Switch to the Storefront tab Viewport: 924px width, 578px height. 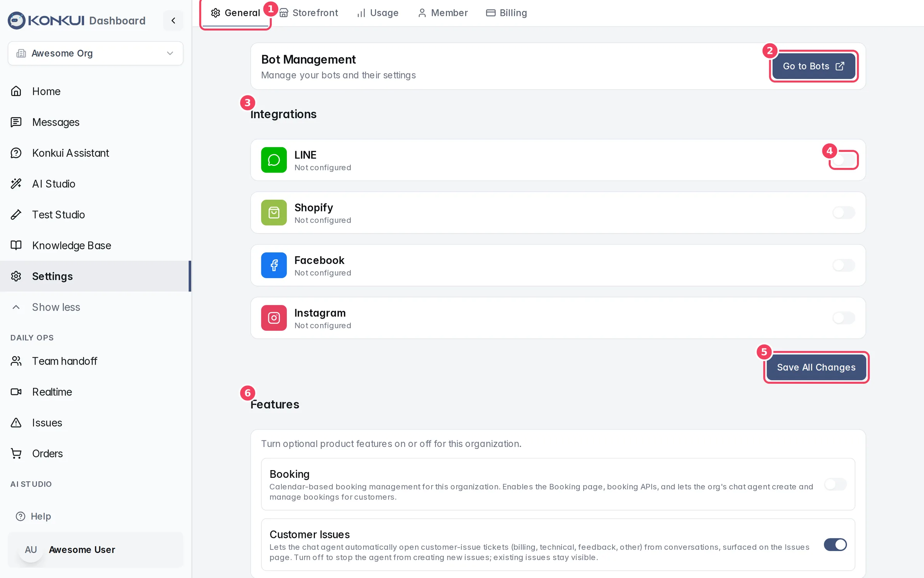pos(309,13)
